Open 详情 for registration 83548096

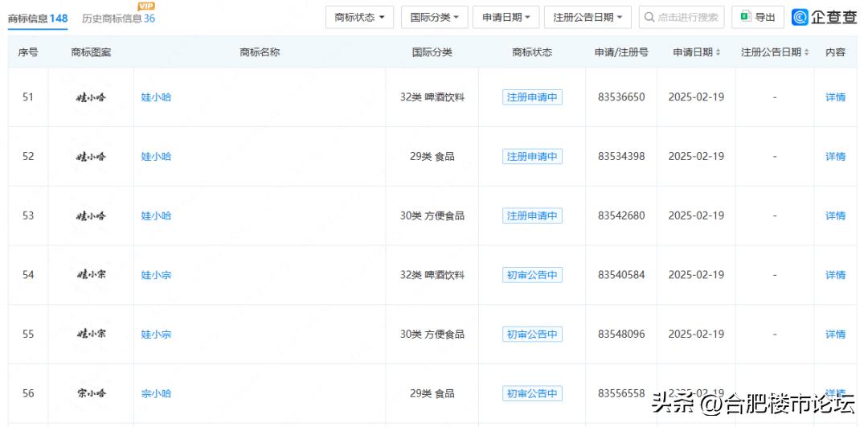pyautogui.click(x=835, y=335)
